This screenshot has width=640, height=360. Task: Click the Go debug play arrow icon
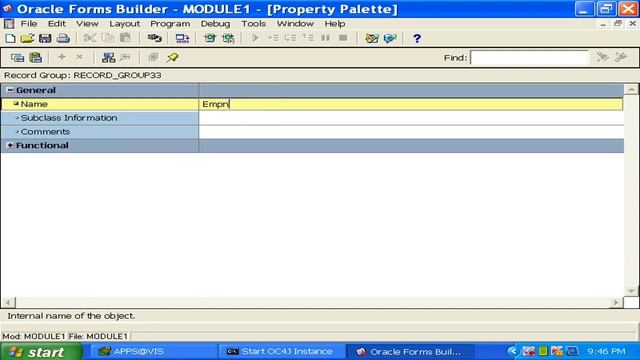pyautogui.click(x=255, y=38)
